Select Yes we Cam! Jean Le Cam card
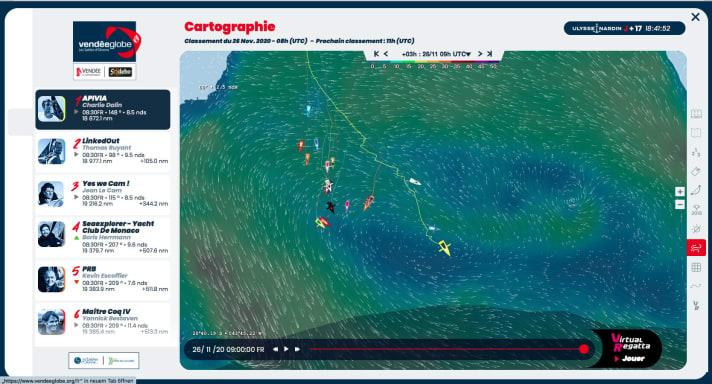This screenshot has width=712, height=384. [103, 194]
